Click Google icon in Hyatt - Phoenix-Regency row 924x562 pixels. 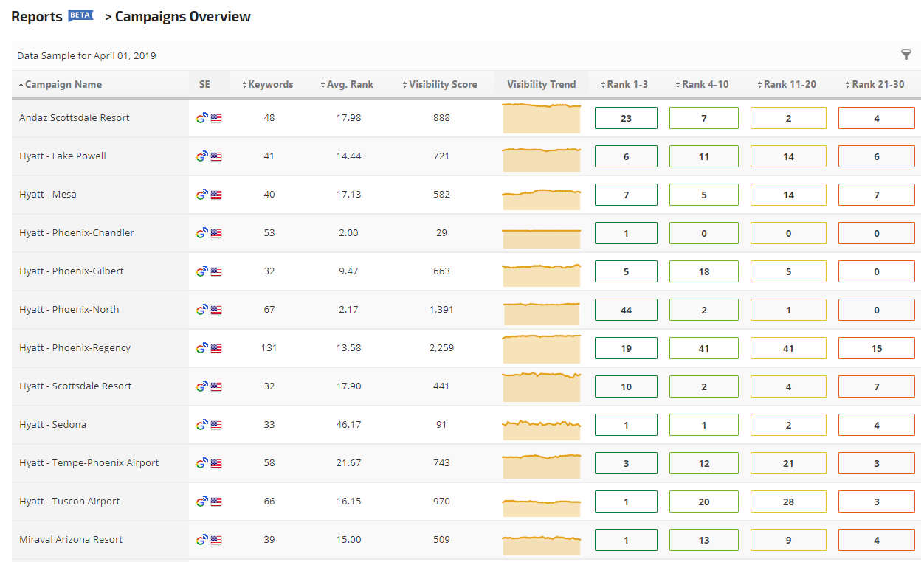pos(201,348)
